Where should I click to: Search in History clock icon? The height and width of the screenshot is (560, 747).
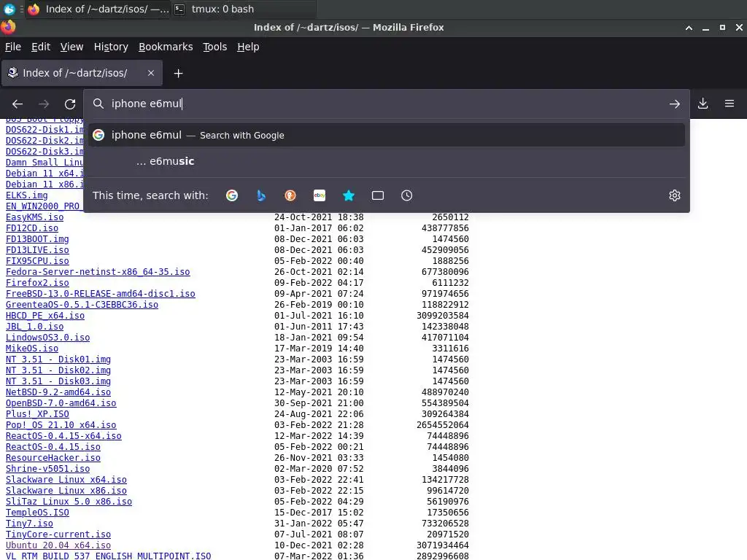[407, 195]
